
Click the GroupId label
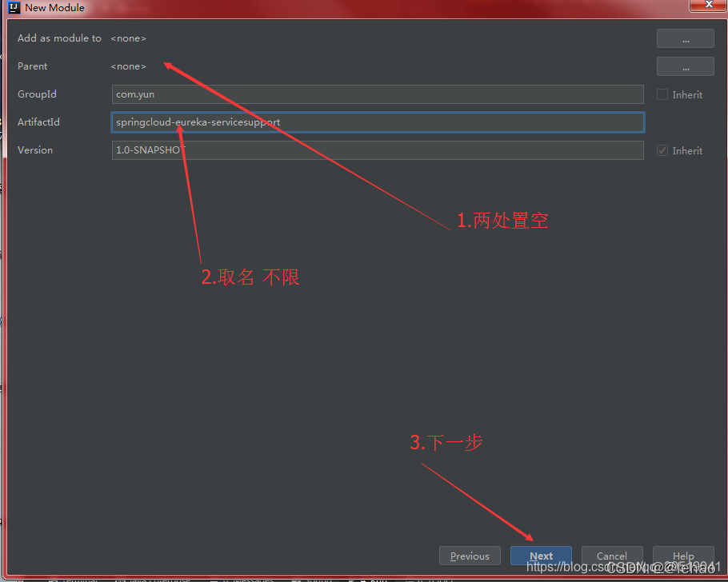pyautogui.click(x=37, y=94)
